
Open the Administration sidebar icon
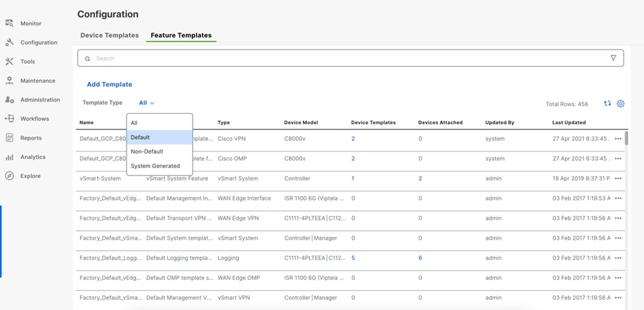coord(10,99)
